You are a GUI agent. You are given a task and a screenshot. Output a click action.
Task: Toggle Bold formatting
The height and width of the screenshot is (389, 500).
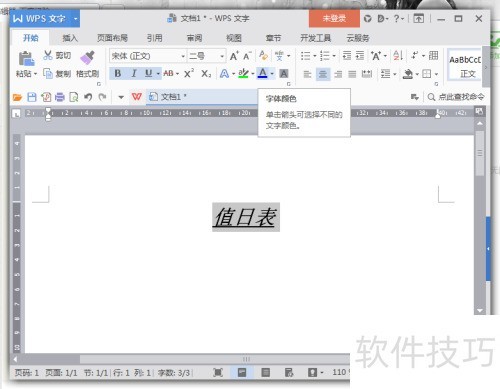pyautogui.click(x=117, y=73)
